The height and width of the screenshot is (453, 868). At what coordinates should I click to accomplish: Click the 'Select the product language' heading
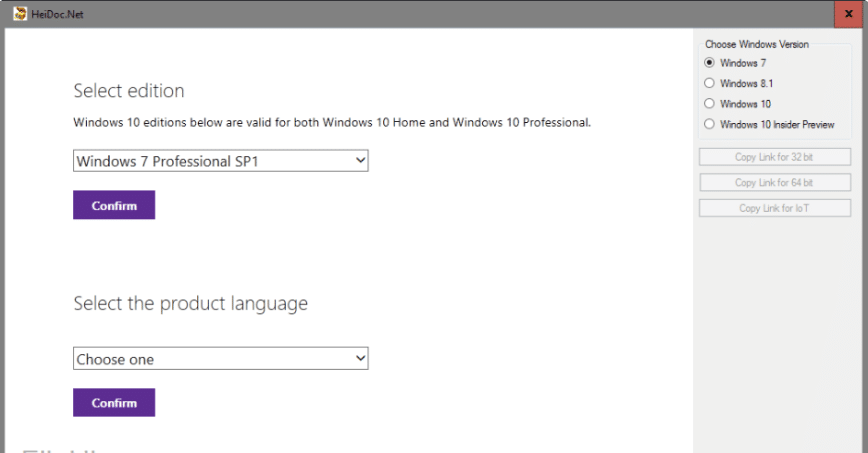[190, 304]
